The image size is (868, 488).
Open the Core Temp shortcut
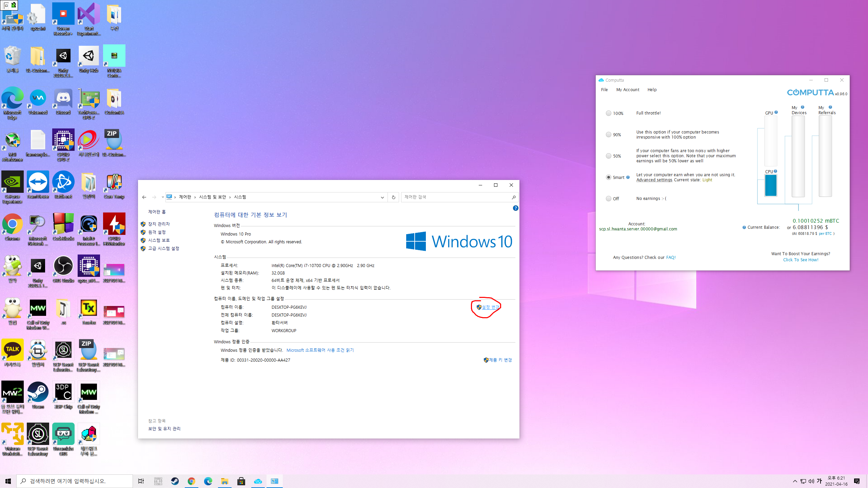click(114, 185)
